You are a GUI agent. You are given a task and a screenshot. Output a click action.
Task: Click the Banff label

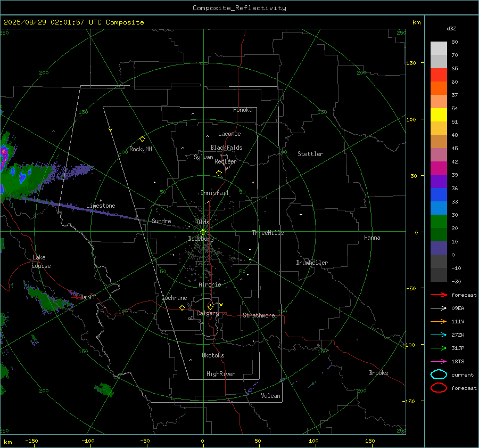(x=88, y=297)
